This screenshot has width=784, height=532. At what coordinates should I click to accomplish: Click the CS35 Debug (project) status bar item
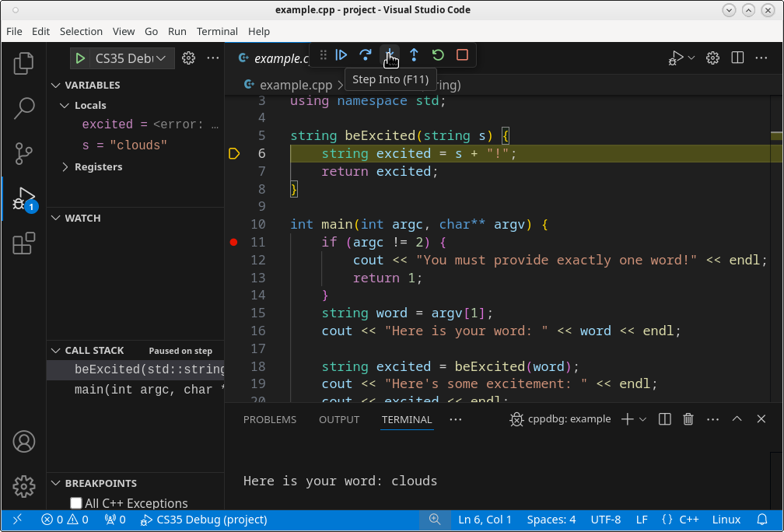205,520
